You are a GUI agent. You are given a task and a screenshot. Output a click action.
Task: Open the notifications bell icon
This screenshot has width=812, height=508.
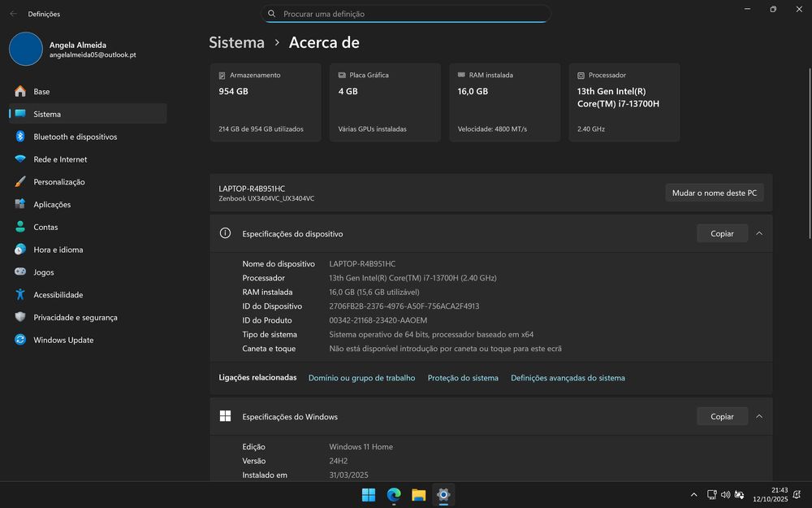[x=797, y=495]
